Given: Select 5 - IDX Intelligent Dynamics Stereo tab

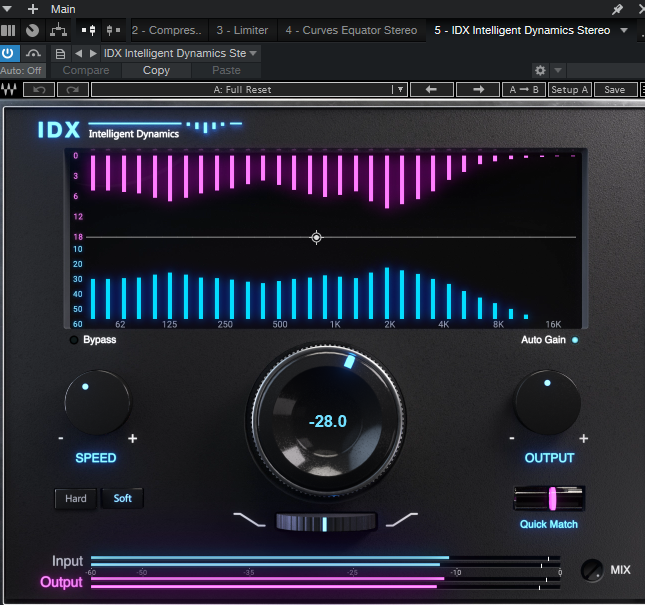Looking at the screenshot, I should [x=522, y=30].
